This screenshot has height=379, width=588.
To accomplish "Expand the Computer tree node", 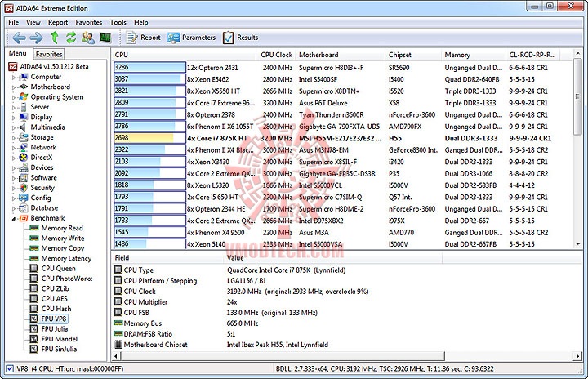I will tap(14, 77).
